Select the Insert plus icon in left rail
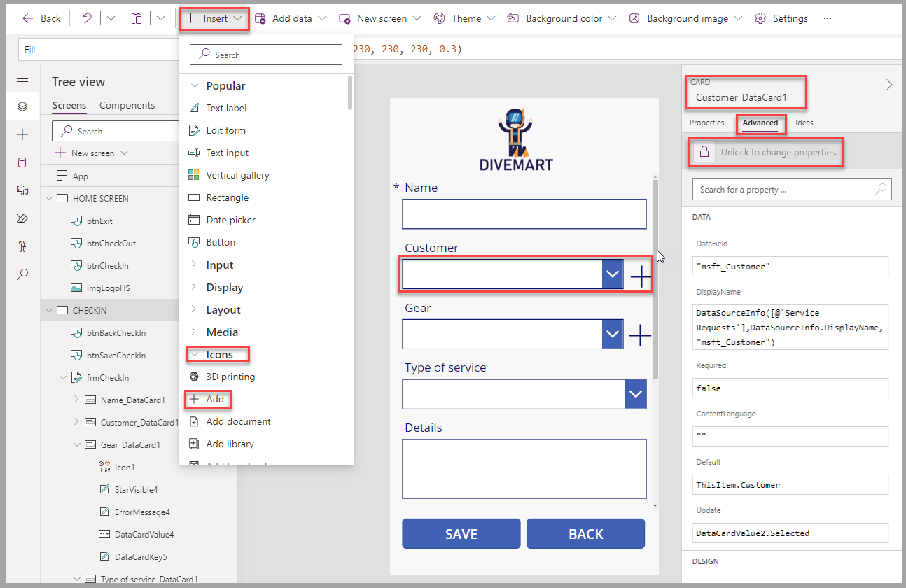This screenshot has width=906, height=588. pyautogui.click(x=22, y=134)
